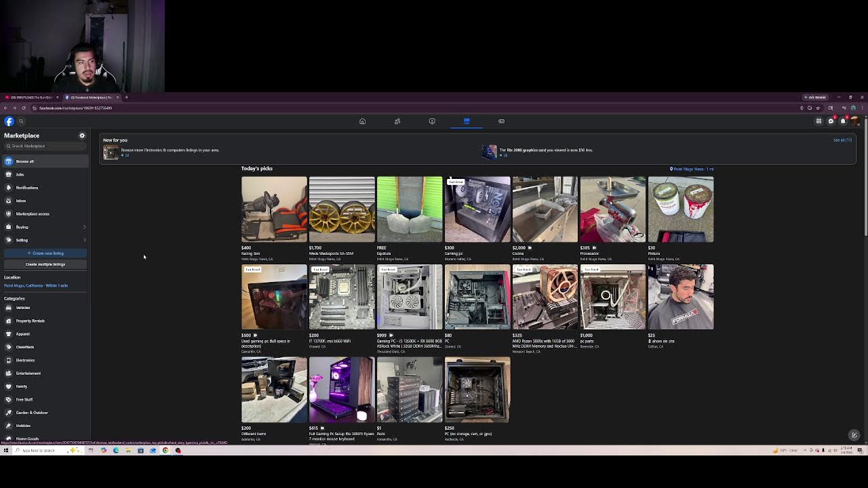Reload the page with the refresh icon
Screen dimensions: 868x488
(24, 108)
